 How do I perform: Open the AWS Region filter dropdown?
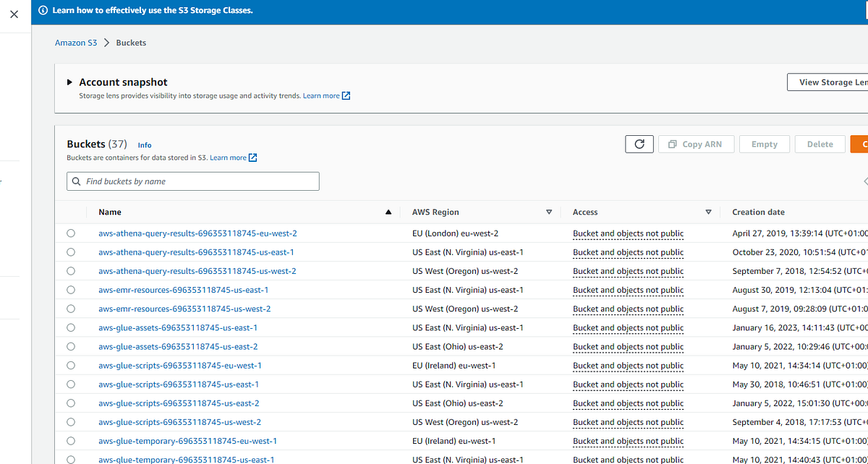pos(549,212)
